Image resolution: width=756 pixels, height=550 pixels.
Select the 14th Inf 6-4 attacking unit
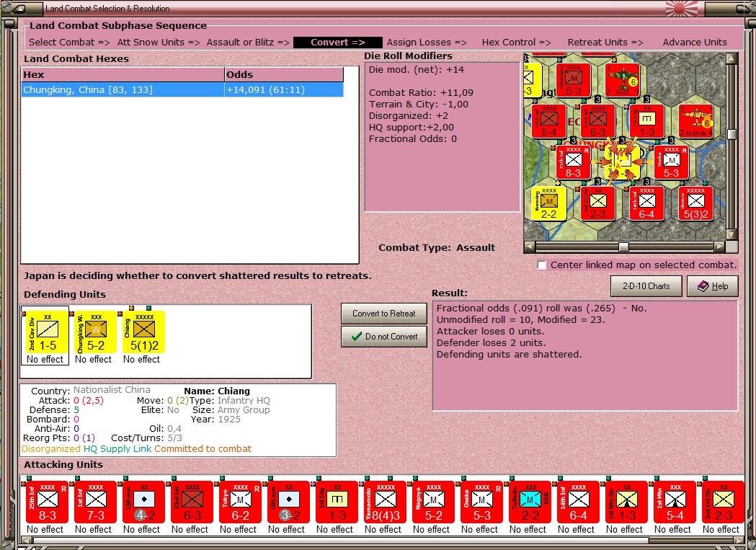pos(577,502)
